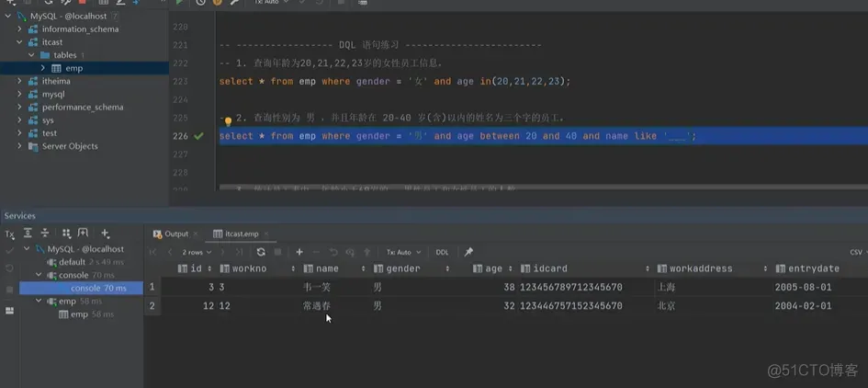Screen dimensions: 868x388
Task: Click the submit up-arrow icon in result toolbar
Action: [x=366, y=252]
